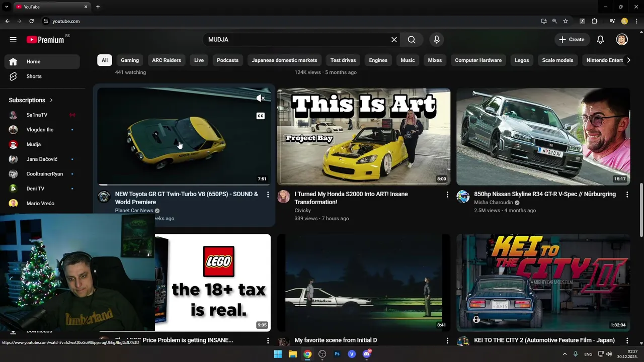The image size is (644, 362).
Task: Open Shorts in the sidebar
Action: click(42, 76)
